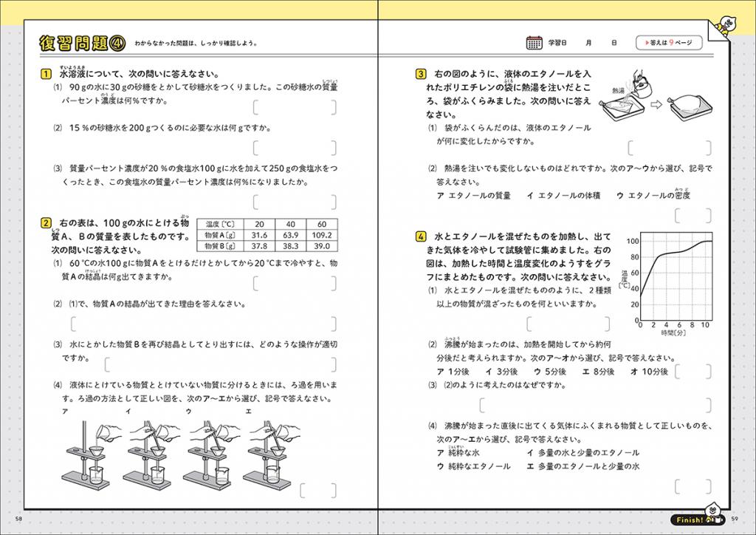The height and width of the screenshot is (535, 756).
Task: Click page number 59
Action: [735, 519]
